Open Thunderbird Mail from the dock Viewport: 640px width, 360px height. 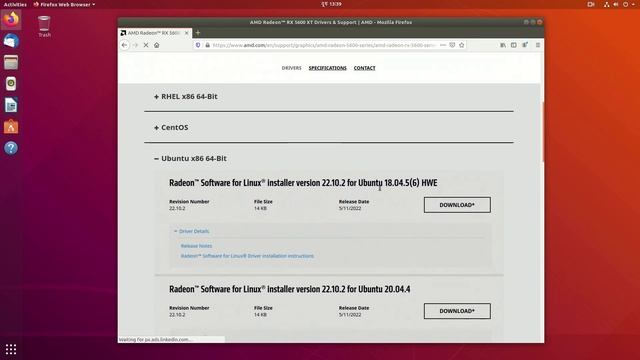[x=11, y=41]
